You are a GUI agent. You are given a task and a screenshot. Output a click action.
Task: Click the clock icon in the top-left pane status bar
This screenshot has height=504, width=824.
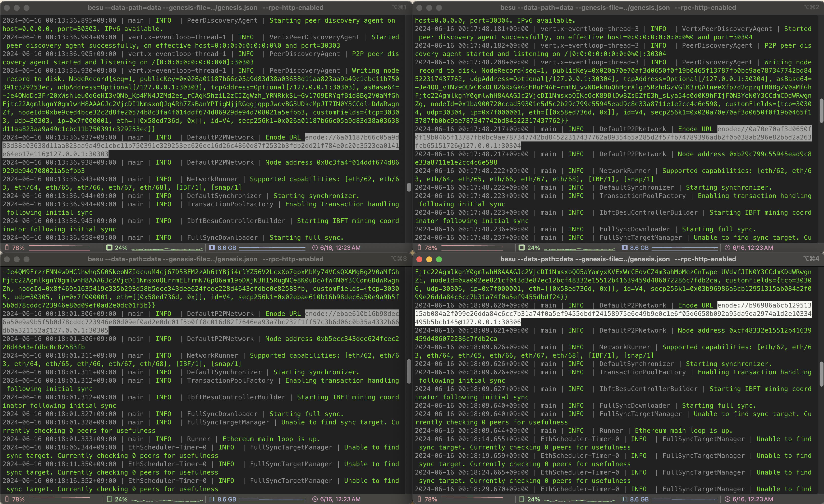point(315,248)
